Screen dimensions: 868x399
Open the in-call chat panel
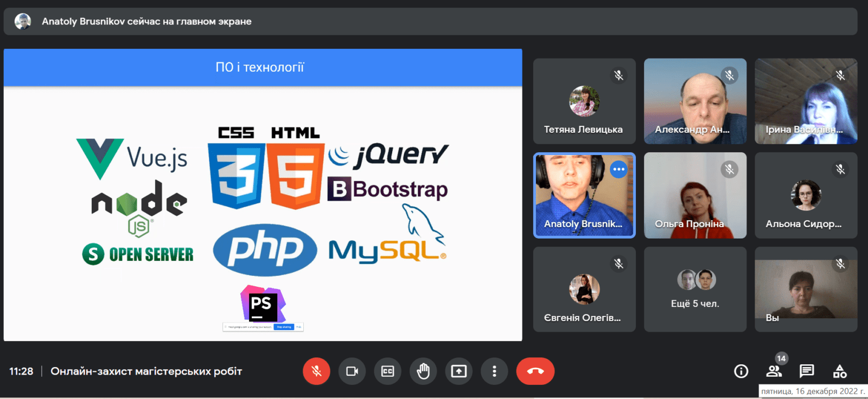pyautogui.click(x=807, y=371)
